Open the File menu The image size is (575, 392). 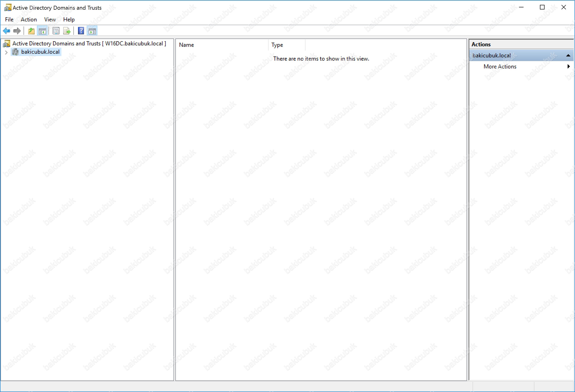point(9,20)
